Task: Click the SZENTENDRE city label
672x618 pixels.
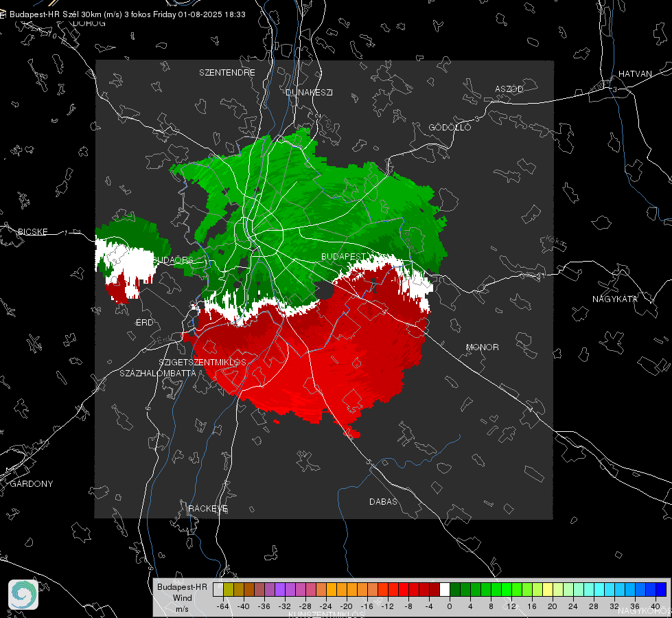Action: point(227,73)
